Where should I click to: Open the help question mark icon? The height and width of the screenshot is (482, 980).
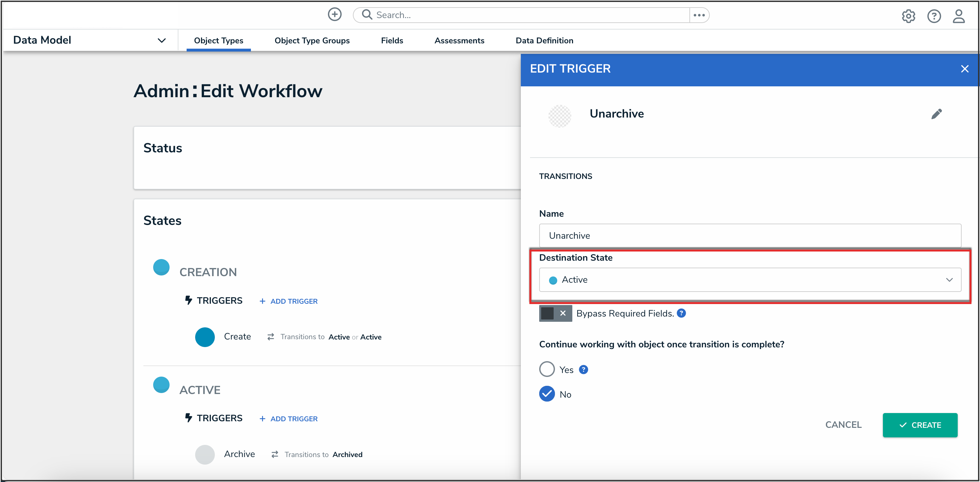coord(933,16)
